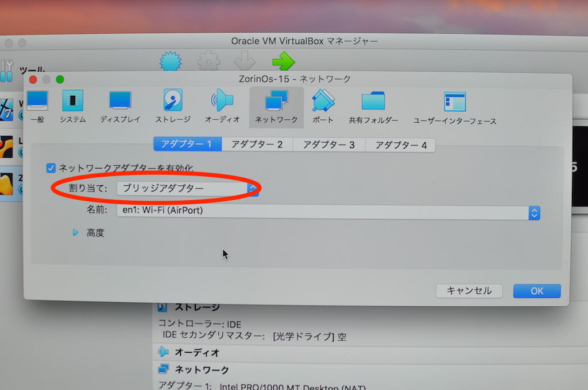Click the green zoom button of the dialog
Viewport: 588px width, 390px height.
(60, 79)
